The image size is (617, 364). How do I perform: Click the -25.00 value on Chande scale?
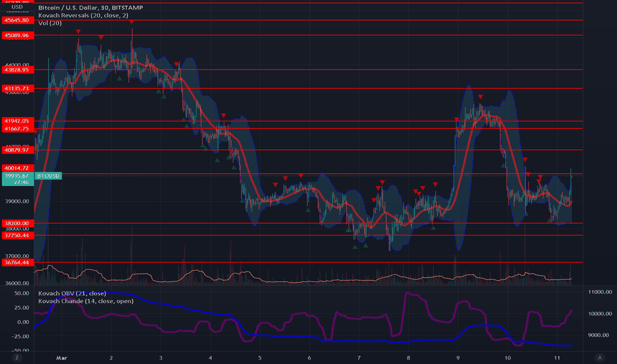pyautogui.click(x=20, y=336)
